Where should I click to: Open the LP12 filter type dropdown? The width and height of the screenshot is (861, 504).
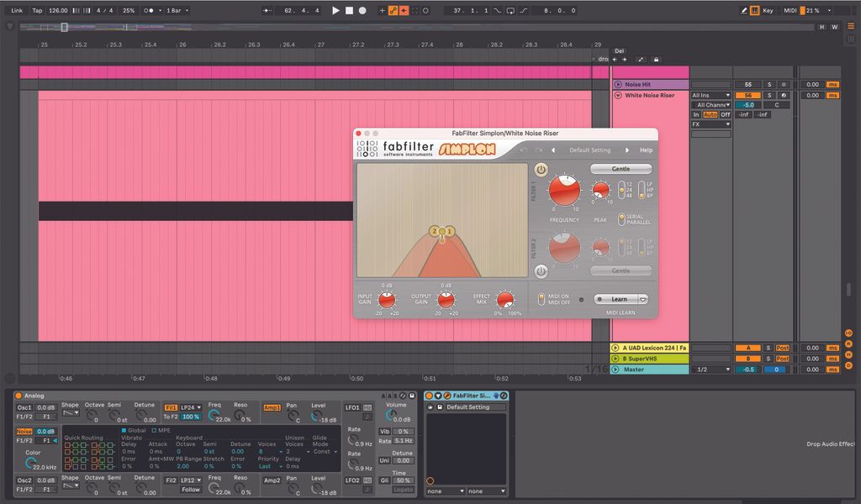click(x=191, y=480)
